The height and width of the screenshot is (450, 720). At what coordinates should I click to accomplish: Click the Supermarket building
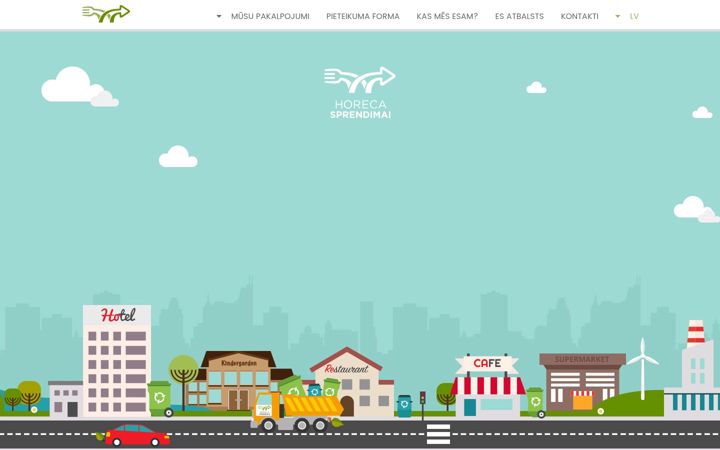582,382
